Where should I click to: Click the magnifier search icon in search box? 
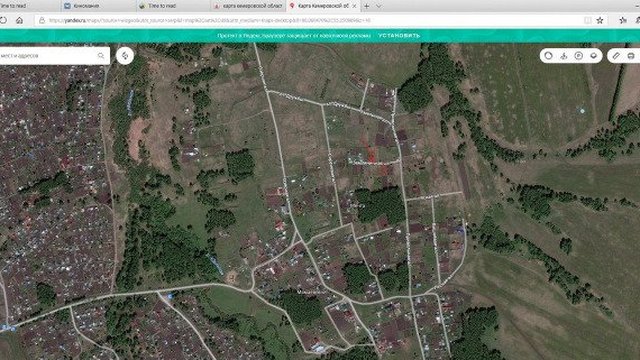101,56
